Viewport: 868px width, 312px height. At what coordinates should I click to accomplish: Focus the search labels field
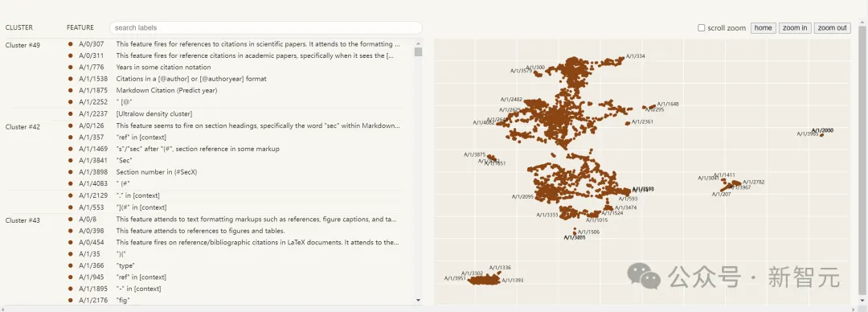pos(266,27)
